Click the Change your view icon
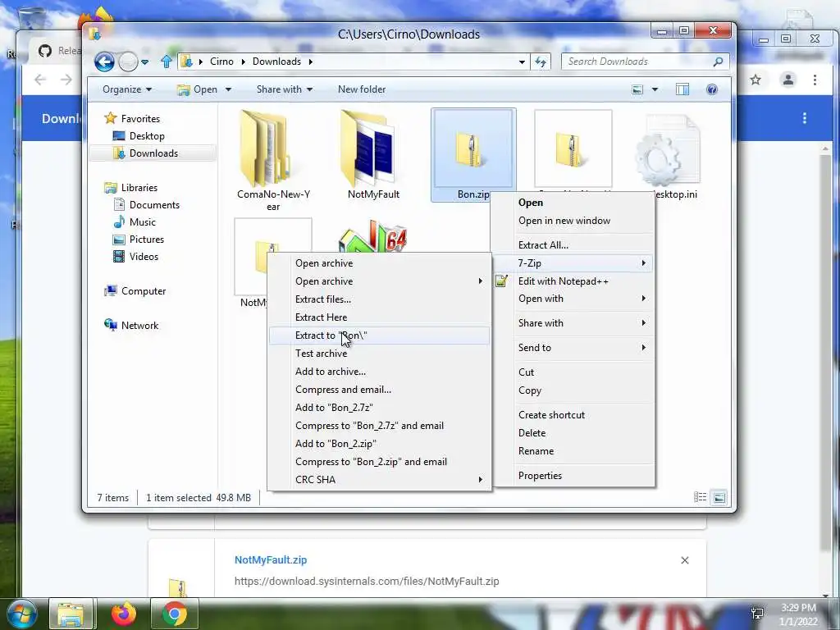Viewport: 840px width, 630px height. [x=637, y=89]
